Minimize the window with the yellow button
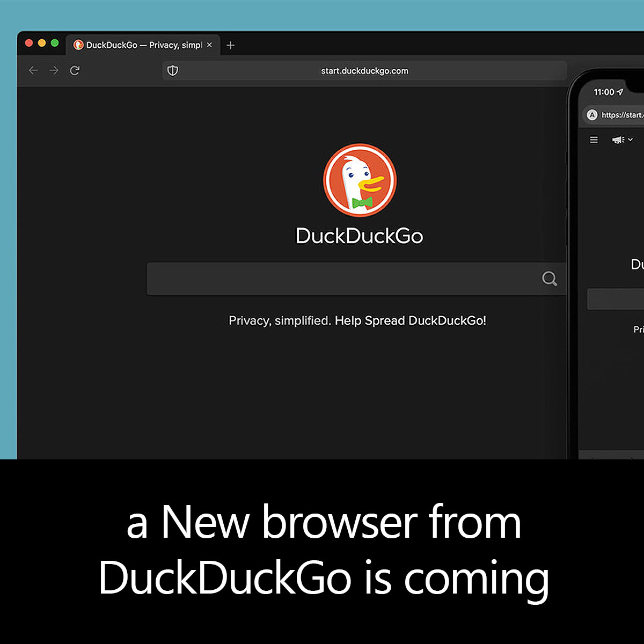 [42, 43]
